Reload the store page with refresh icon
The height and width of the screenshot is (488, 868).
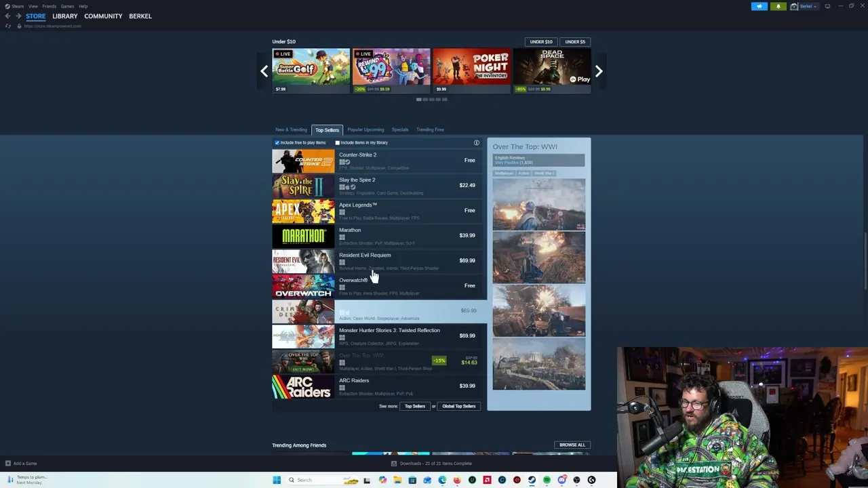[x=8, y=26]
